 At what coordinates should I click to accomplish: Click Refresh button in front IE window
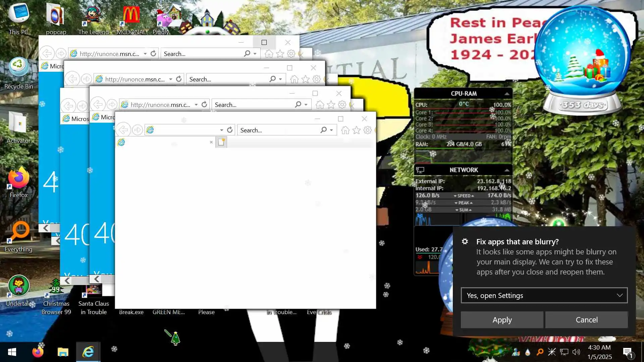pos(230,130)
